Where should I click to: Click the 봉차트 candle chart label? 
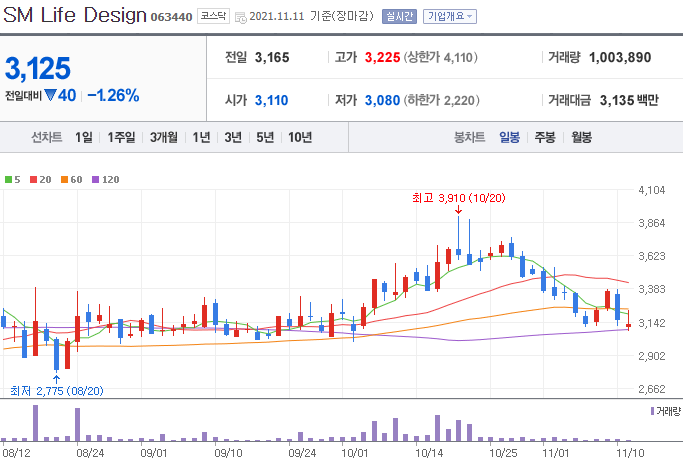470,138
